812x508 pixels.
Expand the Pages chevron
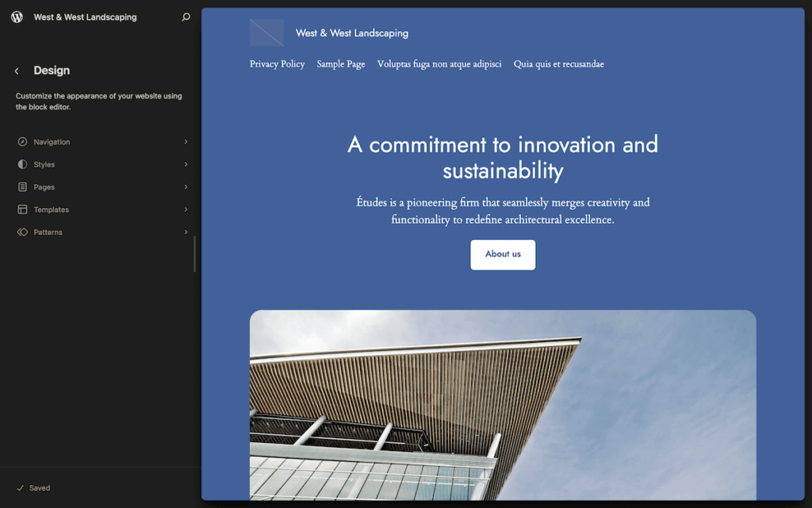tap(186, 187)
